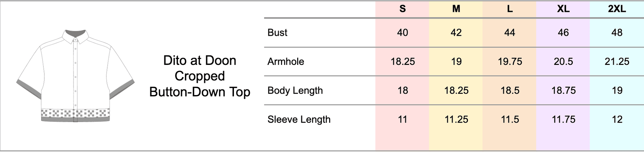Screen dimensions: 644x152
Task: Click the Bust value 40 for size S
Action: click(402, 32)
